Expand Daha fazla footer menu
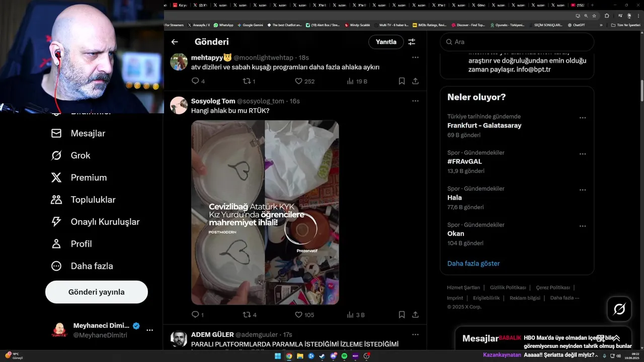 click(x=565, y=298)
